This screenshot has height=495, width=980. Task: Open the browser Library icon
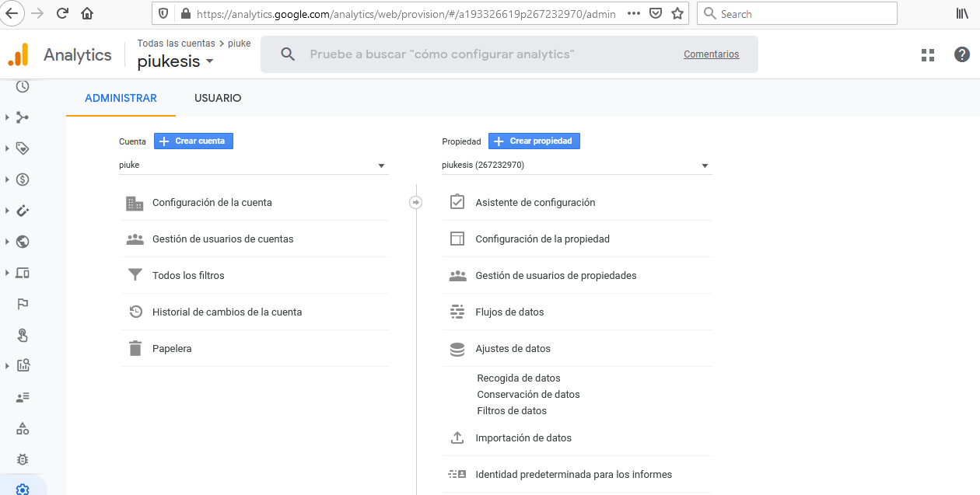[x=962, y=13]
